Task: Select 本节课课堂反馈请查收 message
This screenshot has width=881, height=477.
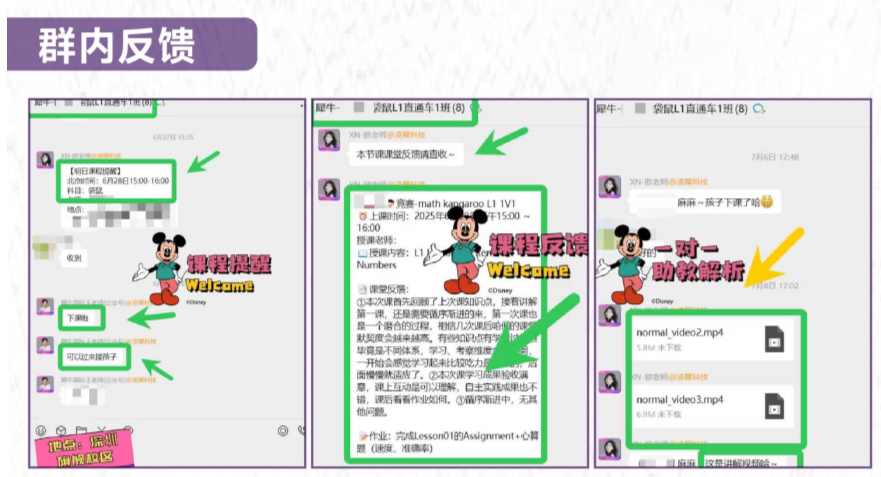Action: coord(406,153)
